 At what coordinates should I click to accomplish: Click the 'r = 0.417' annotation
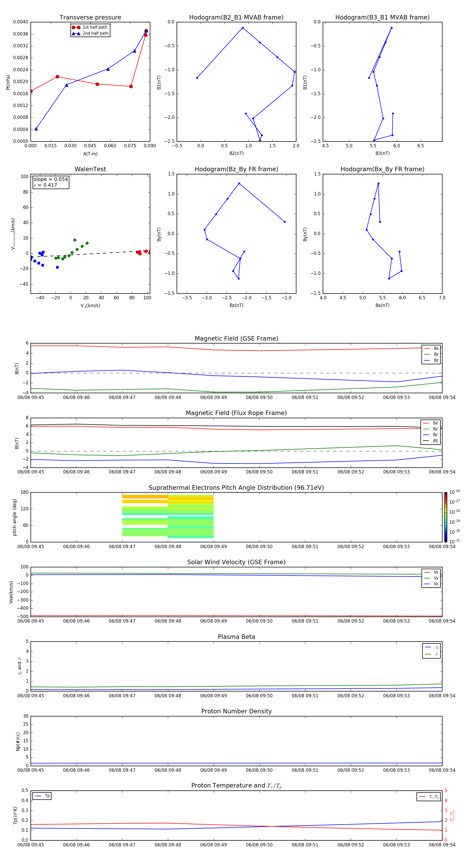(x=45, y=185)
